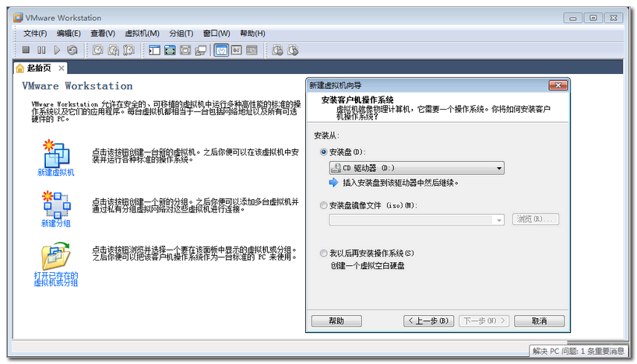Open the 查看(V) menu
Viewport: 637px width, 364px height.
[x=103, y=33]
